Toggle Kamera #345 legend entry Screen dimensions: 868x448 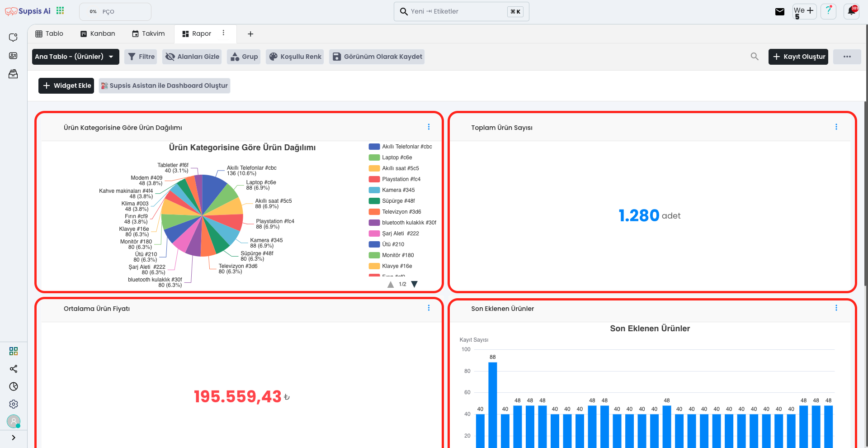392,190
